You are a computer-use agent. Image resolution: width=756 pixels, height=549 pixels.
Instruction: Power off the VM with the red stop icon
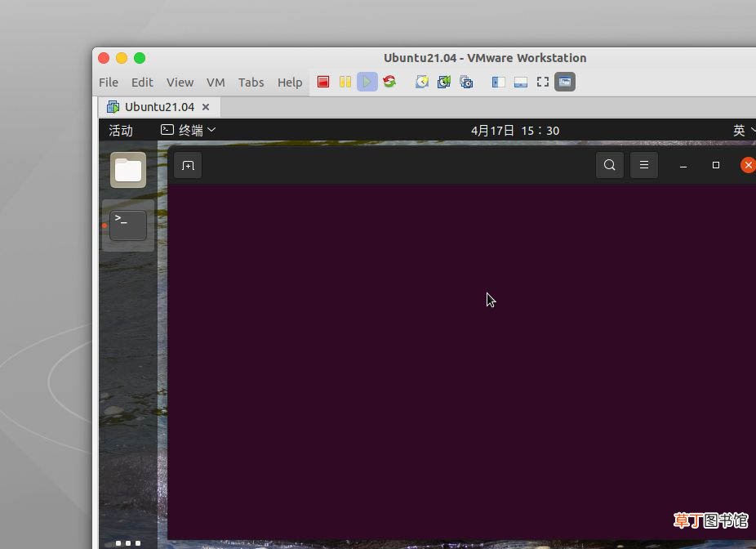pyautogui.click(x=323, y=82)
